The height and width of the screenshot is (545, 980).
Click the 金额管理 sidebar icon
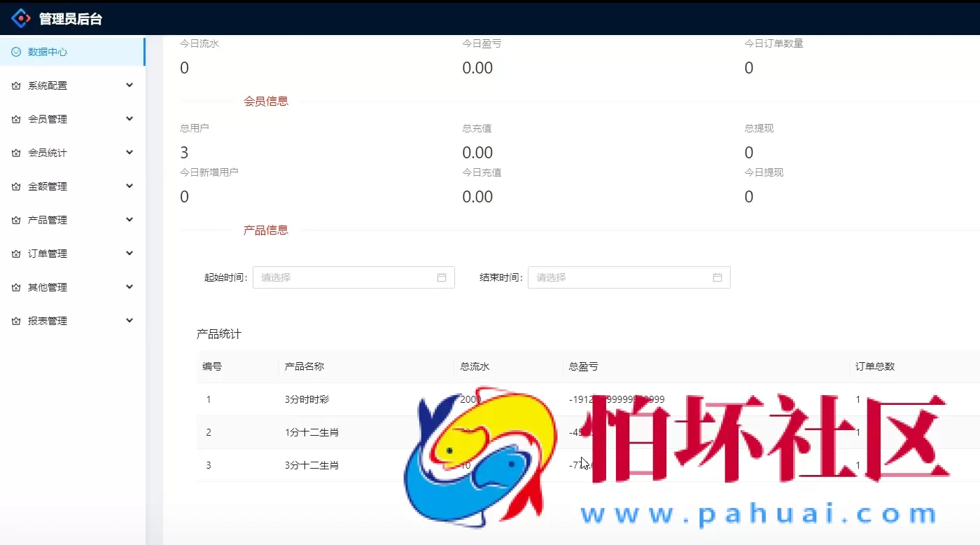pos(15,186)
